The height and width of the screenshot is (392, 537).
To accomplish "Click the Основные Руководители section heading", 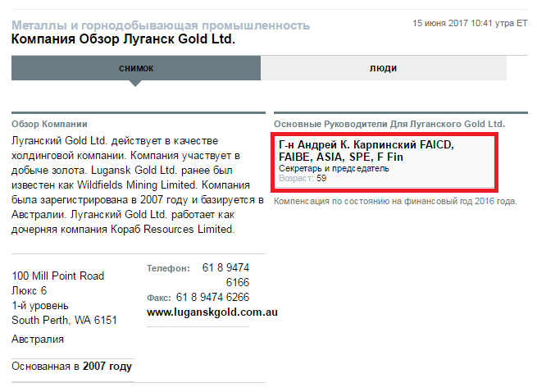I will 389,124.
